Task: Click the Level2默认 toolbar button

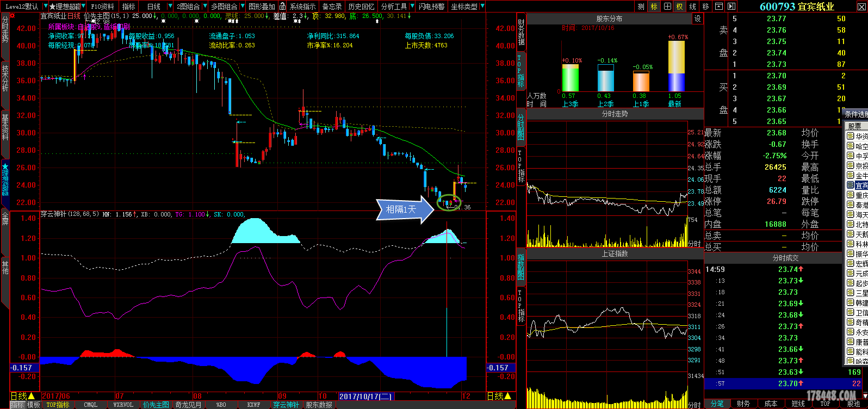Action: coord(22,7)
